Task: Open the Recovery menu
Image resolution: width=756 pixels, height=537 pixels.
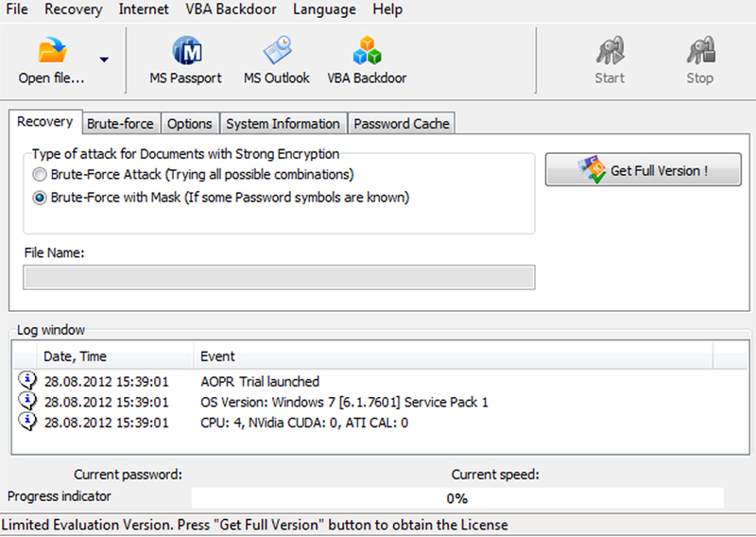Action: click(x=74, y=9)
